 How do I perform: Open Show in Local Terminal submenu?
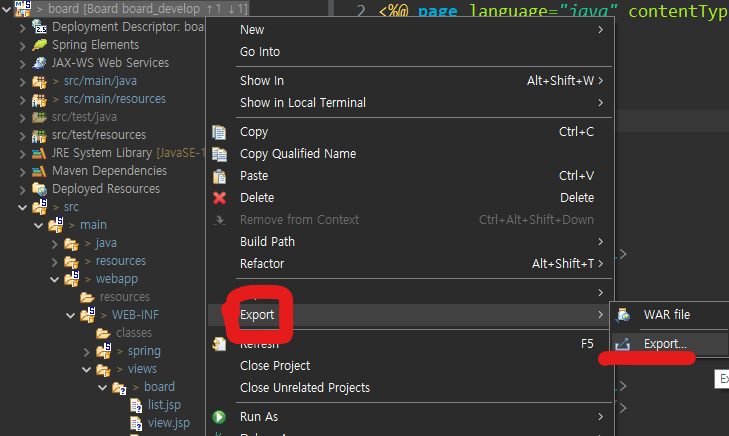(x=411, y=103)
